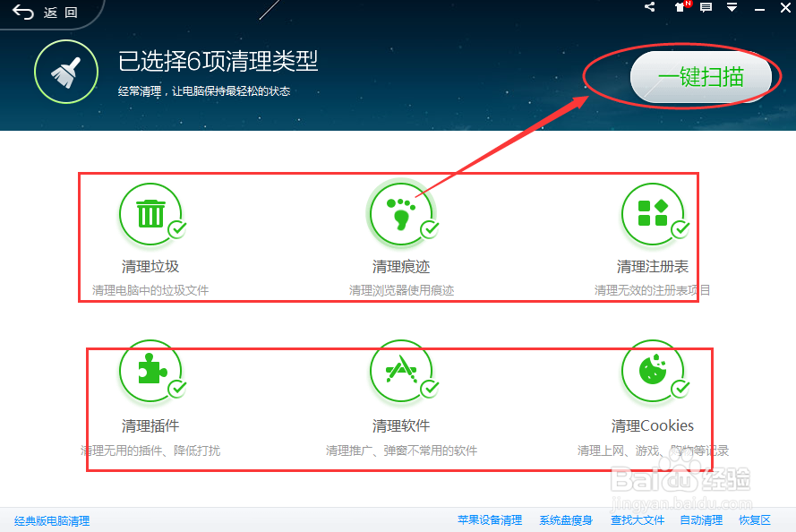Image resolution: width=796 pixels, height=532 pixels.
Task: Uncheck the 清理痕迹 checkmark badge
Action: pos(430,229)
